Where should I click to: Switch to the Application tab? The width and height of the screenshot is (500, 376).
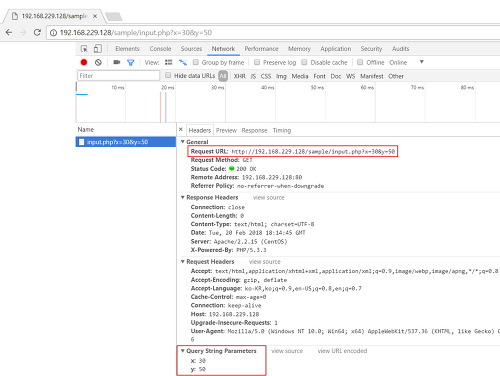336,49
